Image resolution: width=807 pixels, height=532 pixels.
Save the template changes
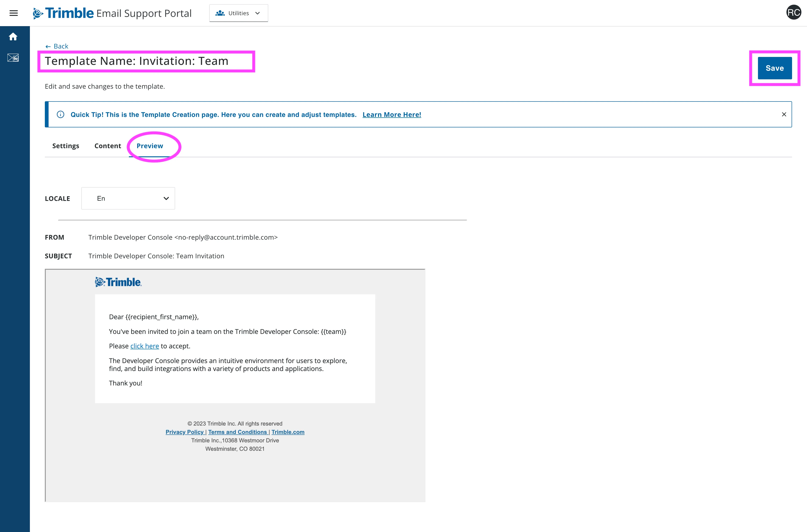pos(774,68)
